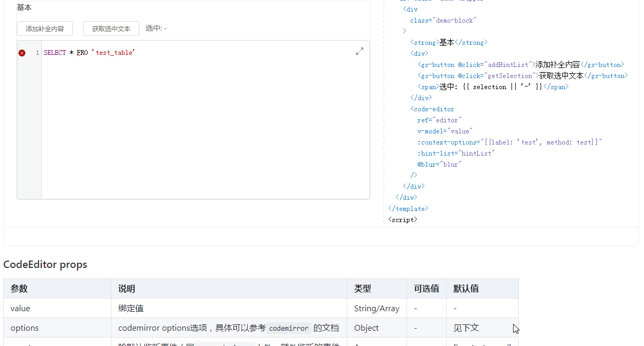This screenshot has width=644, height=346.
Task: Click the closing </template> tag
Action: tap(408, 209)
